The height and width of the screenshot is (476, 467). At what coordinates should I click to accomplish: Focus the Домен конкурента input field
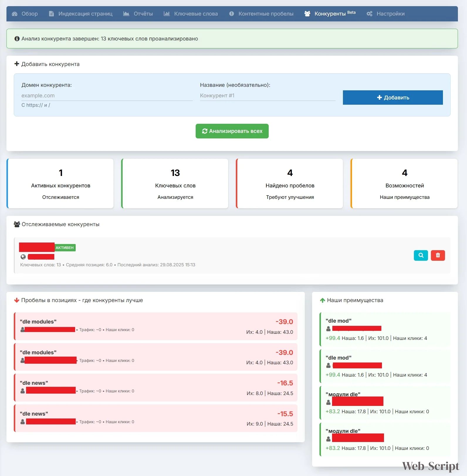[x=107, y=96]
